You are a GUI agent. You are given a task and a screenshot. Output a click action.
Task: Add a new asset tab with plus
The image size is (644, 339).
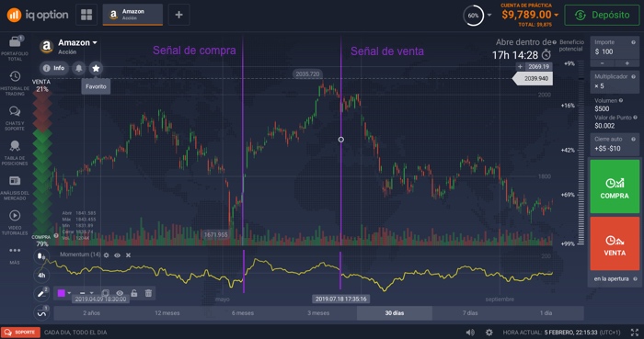tap(178, 15)
